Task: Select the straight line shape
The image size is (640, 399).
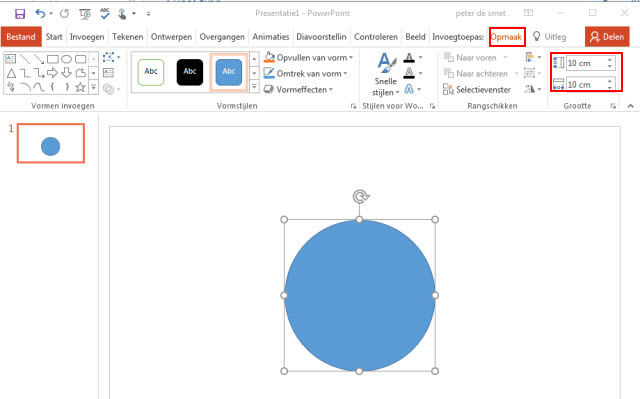Action: 25,59
